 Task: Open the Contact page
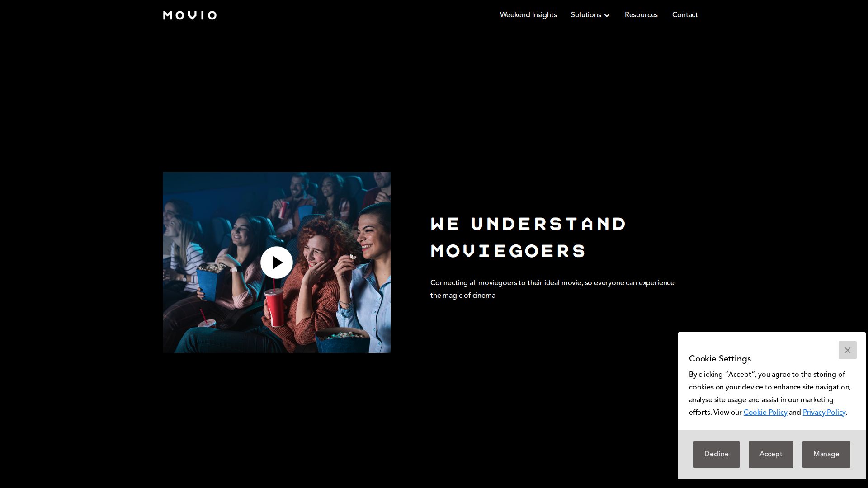(x=685, y=15)
